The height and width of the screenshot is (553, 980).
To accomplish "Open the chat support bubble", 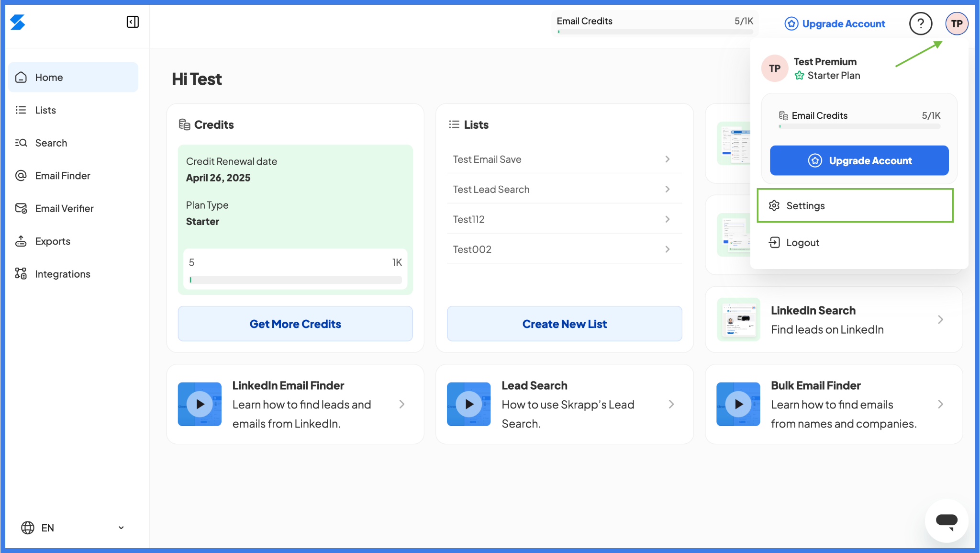I will (x=946, y=520).
